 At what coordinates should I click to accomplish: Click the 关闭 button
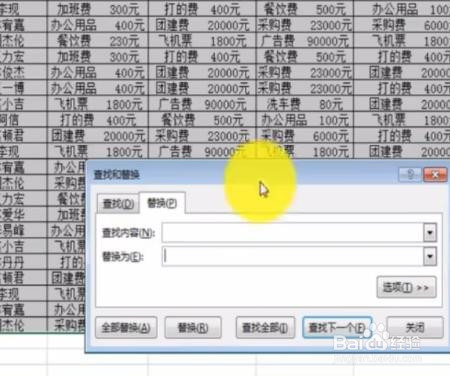pyautogui.click(x=415, y=328)
